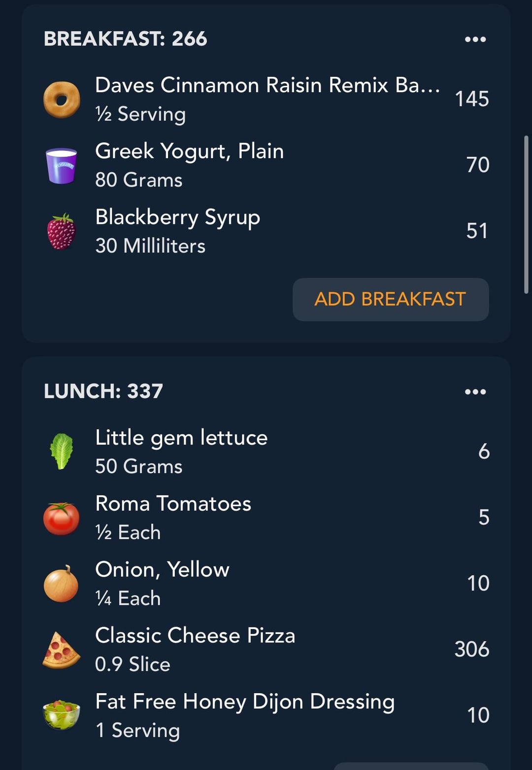
Task: Select the Onion, Yellow food entry
Action: tap(266, 584)
